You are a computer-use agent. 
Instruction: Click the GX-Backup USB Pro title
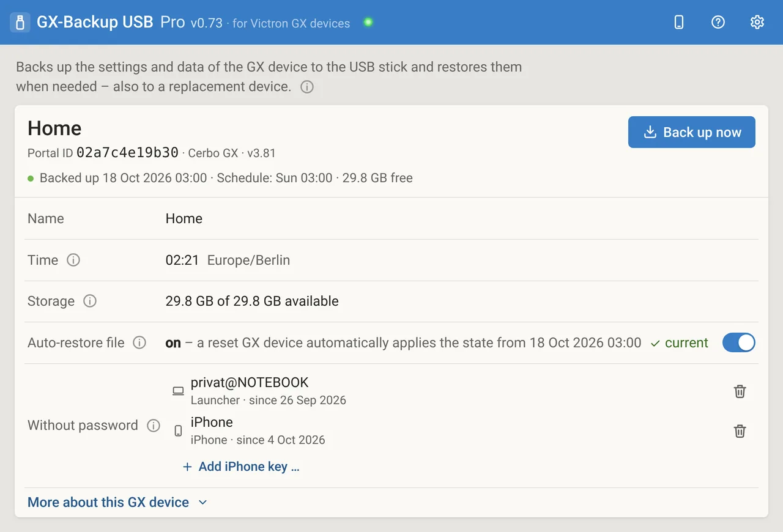pos(111,22)
